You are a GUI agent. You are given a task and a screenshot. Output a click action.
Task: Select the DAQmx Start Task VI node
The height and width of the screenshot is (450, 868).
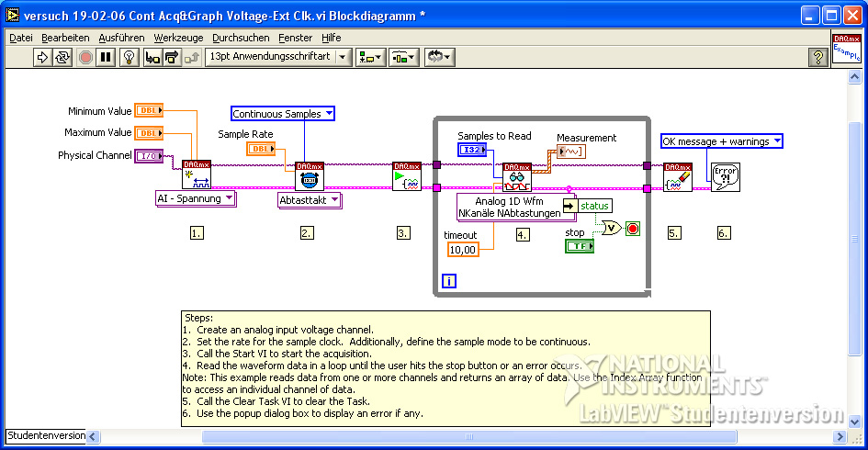pyautogui.click(x=406, y=176)
